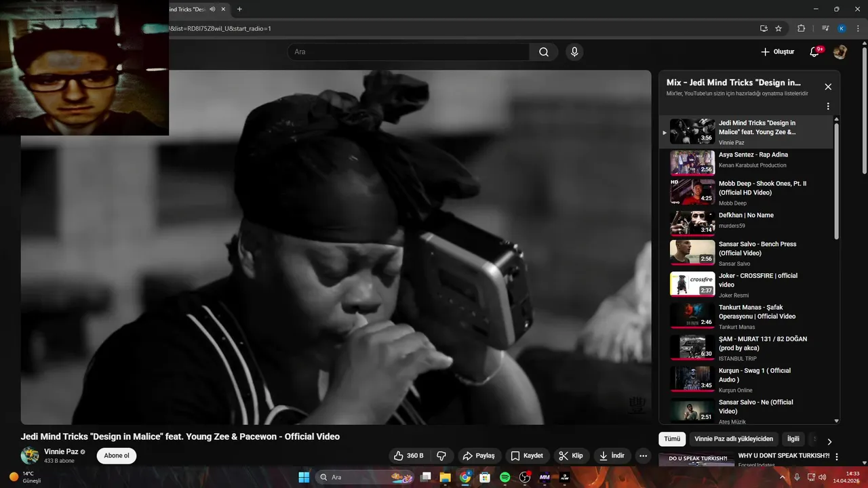868x488 pixels.
Task: Open Task View from the taskbar
Action: coord(426,477)
